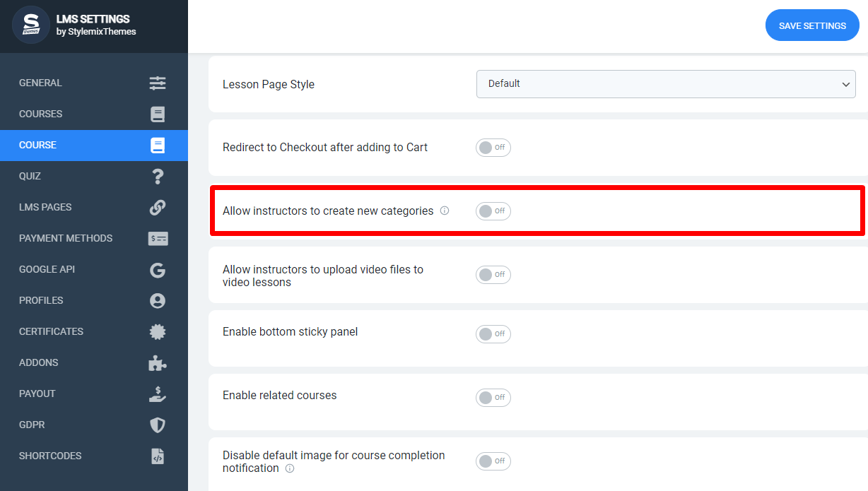
Task: Click the Save Settings button
Action: 812,25
